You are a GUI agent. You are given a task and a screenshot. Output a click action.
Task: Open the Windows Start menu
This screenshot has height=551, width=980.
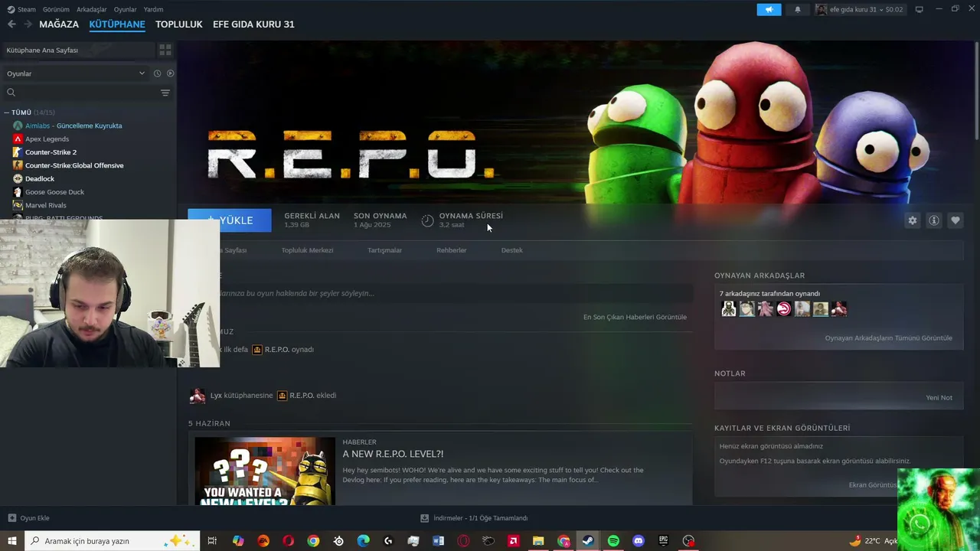pyautogui.click(x=12, y=541)
